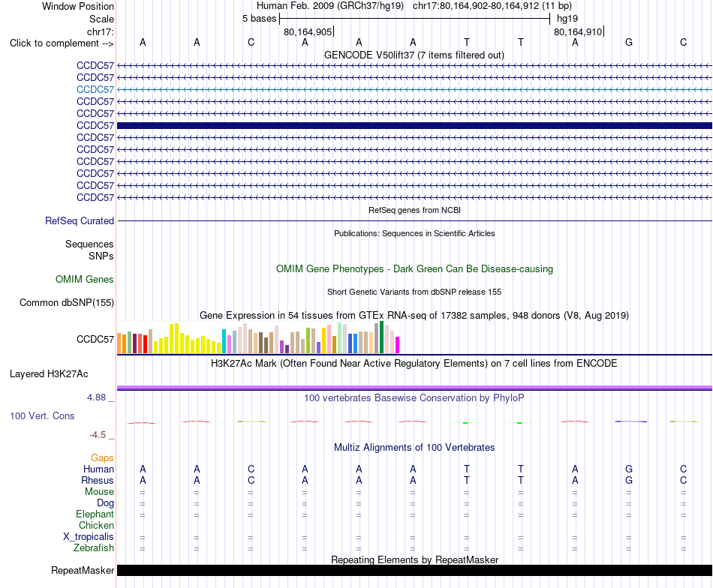Click the 'Rhesus' alignment row label
713x588 pixels.
coord(98,480)
